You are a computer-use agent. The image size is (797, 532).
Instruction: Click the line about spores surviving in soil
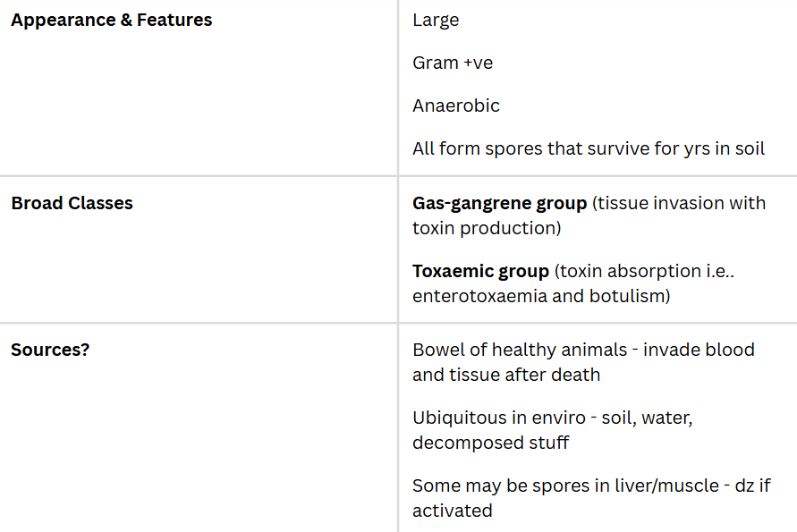click(589, 148)
